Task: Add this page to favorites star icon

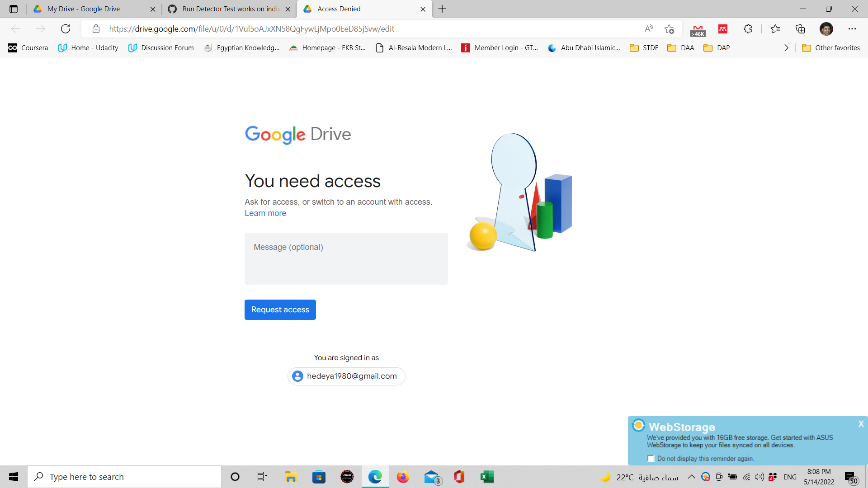Action: (x=670, y=29)
